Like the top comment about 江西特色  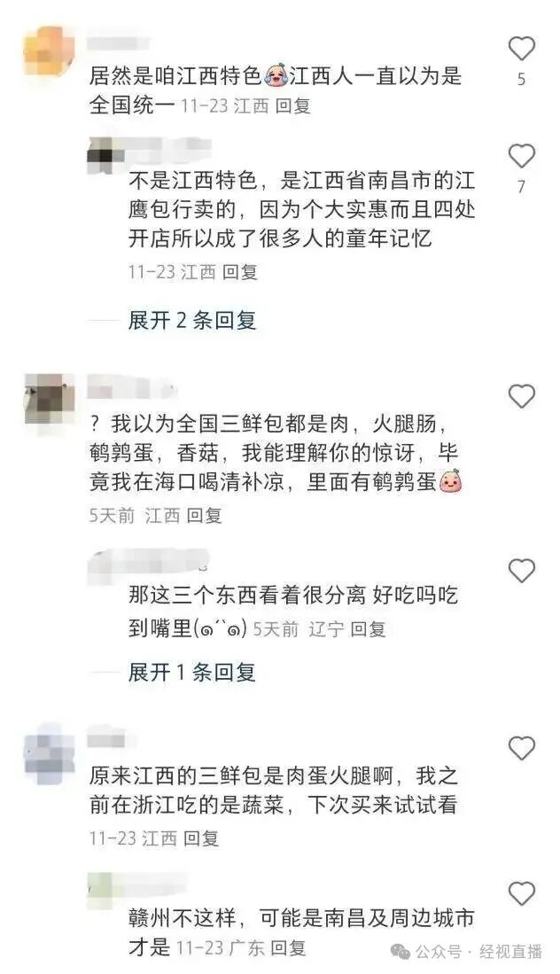tap(521, 49)
